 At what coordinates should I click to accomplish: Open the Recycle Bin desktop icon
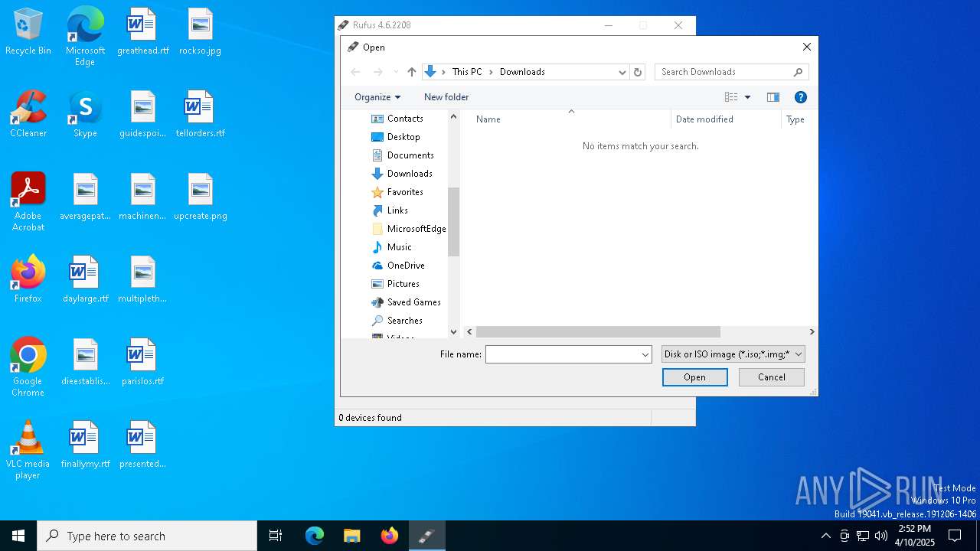[x=28, y=32]
